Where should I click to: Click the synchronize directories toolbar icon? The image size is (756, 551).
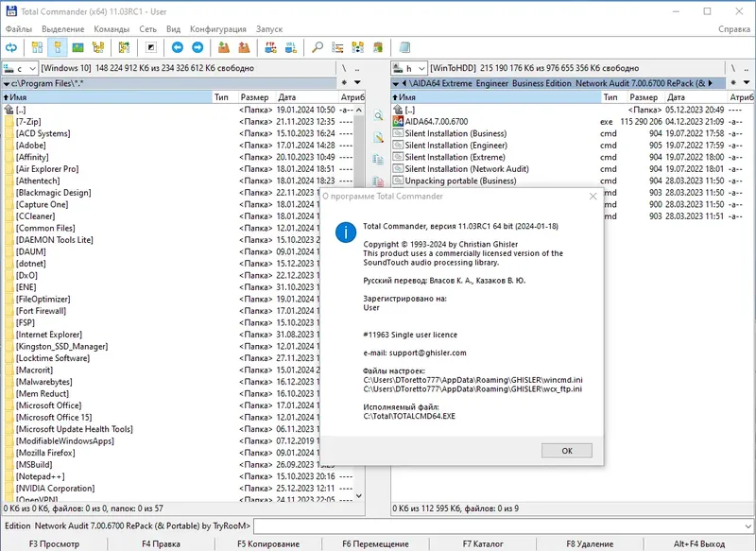point(358,47)
